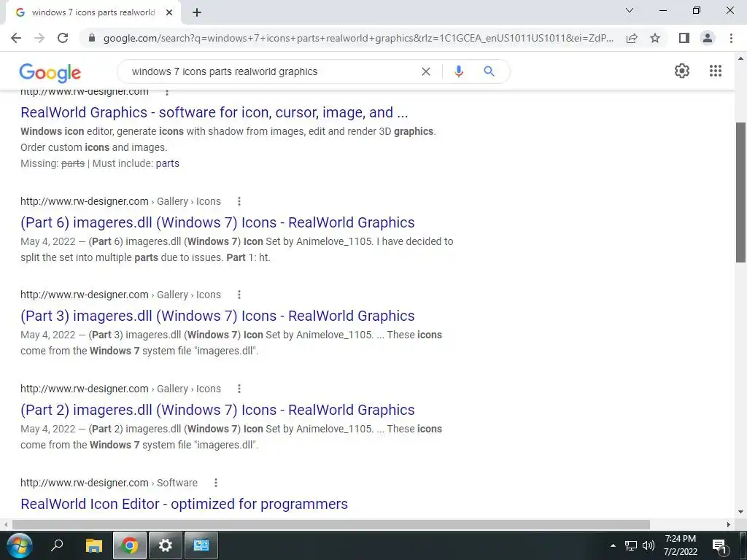Click the scroll-left arrow of the horizontal scrollbar
Image resolution: width=747 pixels, height=560 pixels.
click(5, 524)
